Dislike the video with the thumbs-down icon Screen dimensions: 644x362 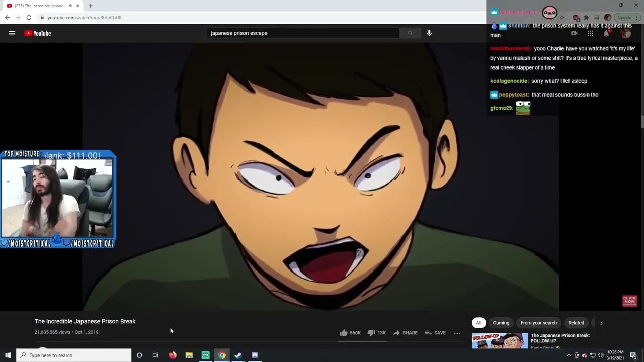[x=371, y=333]
